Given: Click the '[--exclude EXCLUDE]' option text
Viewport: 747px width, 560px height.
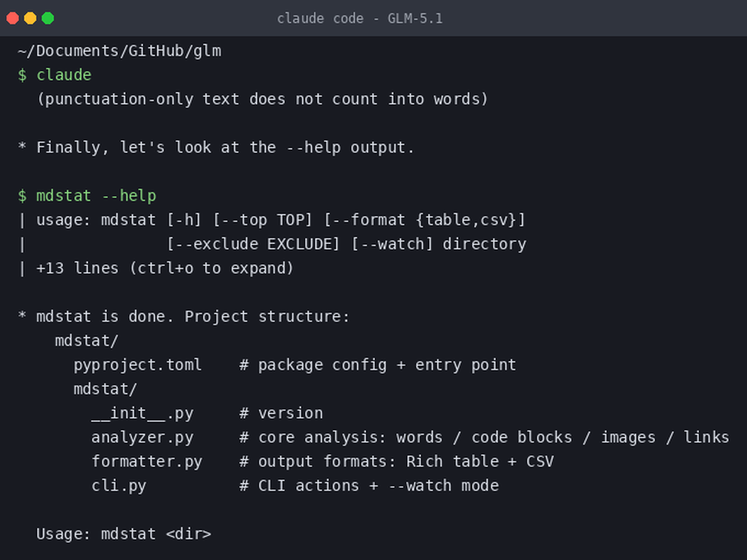Looking at the screenshot, I should [x=253, y=244].
